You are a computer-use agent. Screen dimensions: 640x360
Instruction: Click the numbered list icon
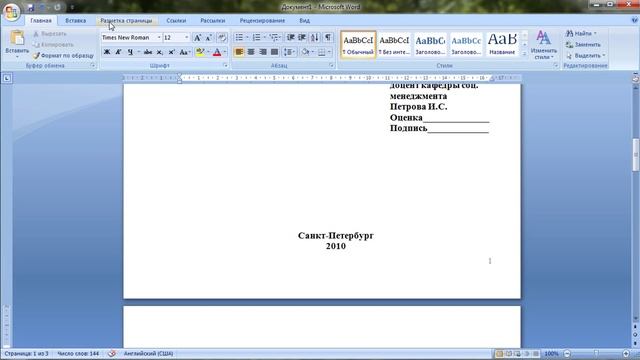[256, 38]
